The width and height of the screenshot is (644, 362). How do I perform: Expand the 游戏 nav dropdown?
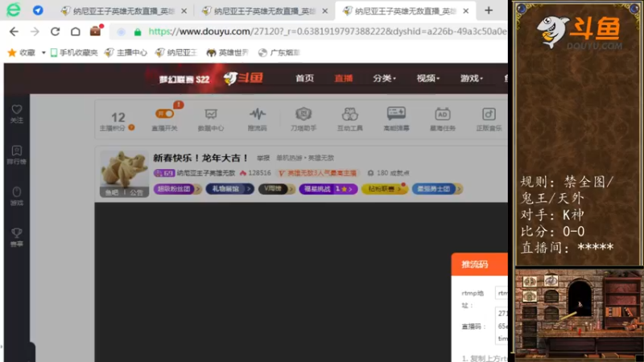tap(472, 78)
